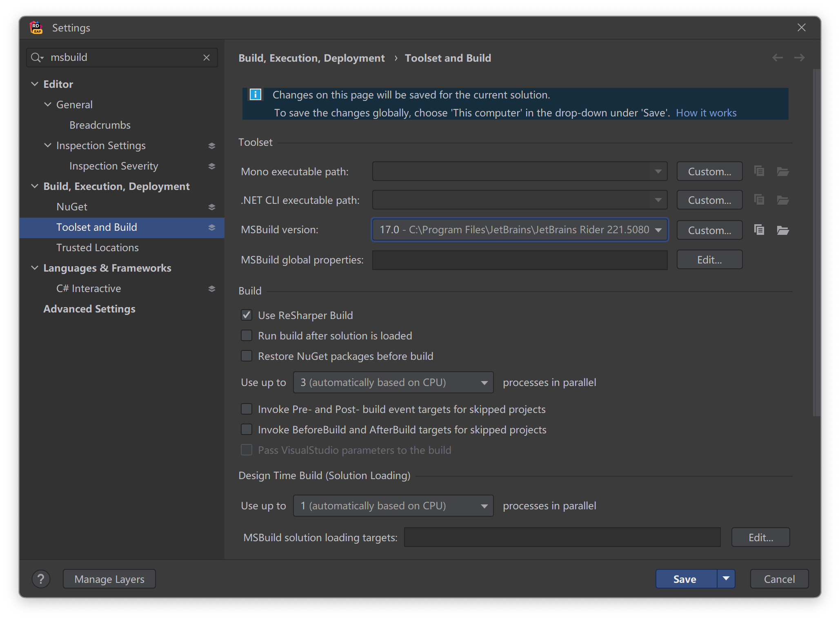
Task: Click layer icon next to Inspection Settings
Action: click(x=211, y=146)
